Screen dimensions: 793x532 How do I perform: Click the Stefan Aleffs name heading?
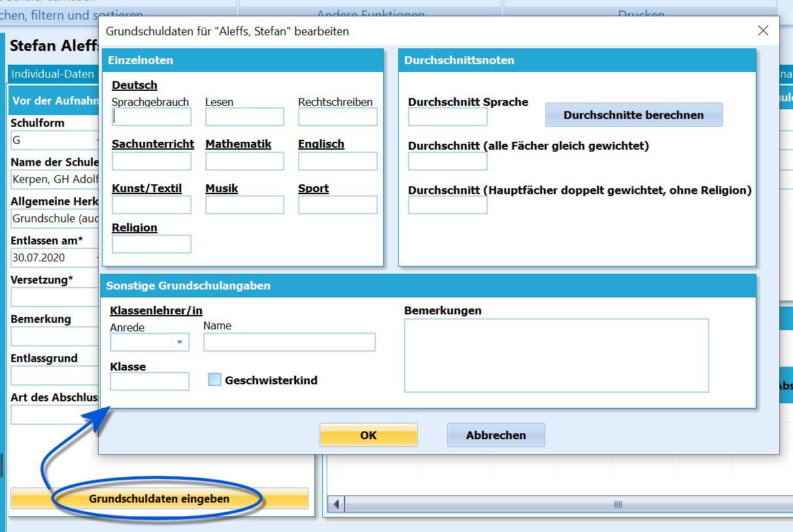click(54, 46)
